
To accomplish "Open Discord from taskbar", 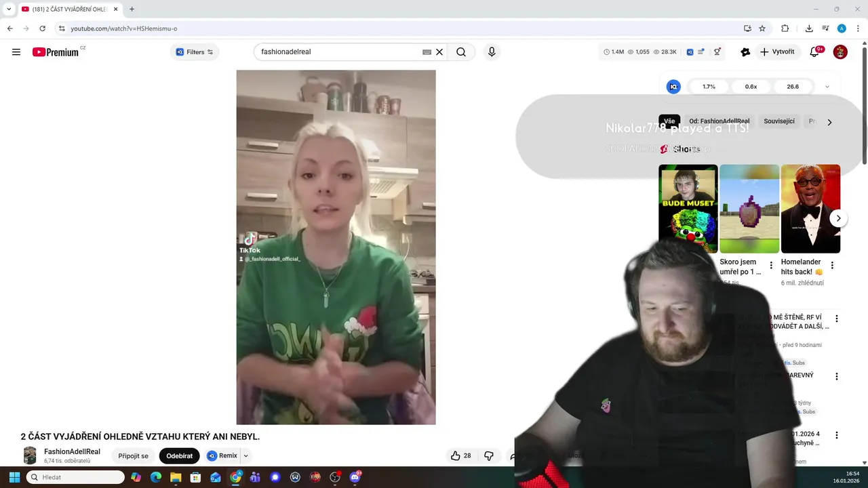I will (x=355, y=477).
